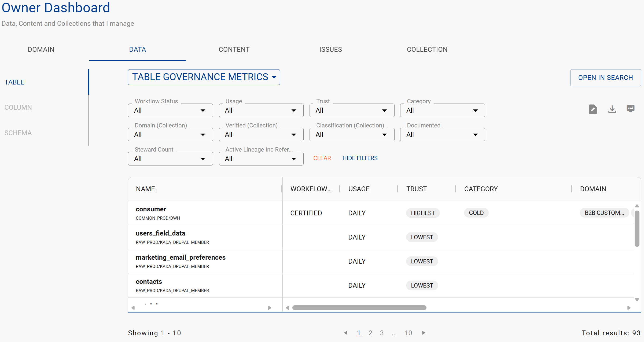Switch to the ISSUES tab
This screenshot has width=644, height=342.
click(x=330, y=50)
